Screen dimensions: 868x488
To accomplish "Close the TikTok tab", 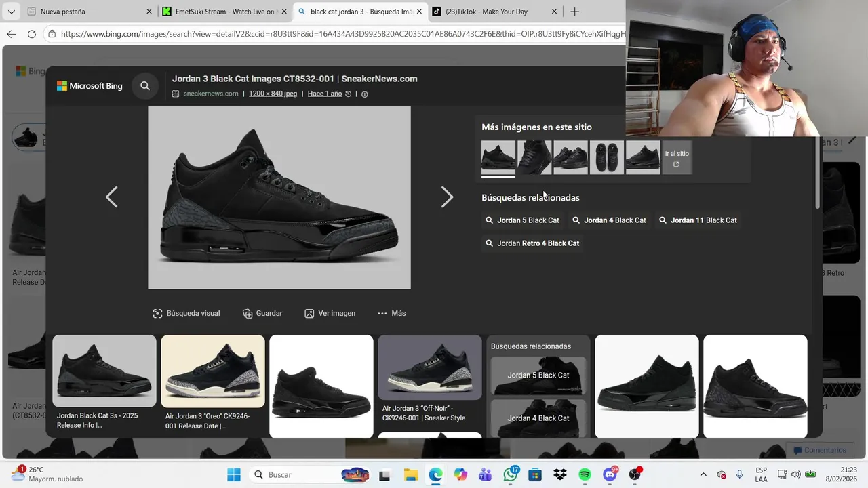I will [554, 12].
